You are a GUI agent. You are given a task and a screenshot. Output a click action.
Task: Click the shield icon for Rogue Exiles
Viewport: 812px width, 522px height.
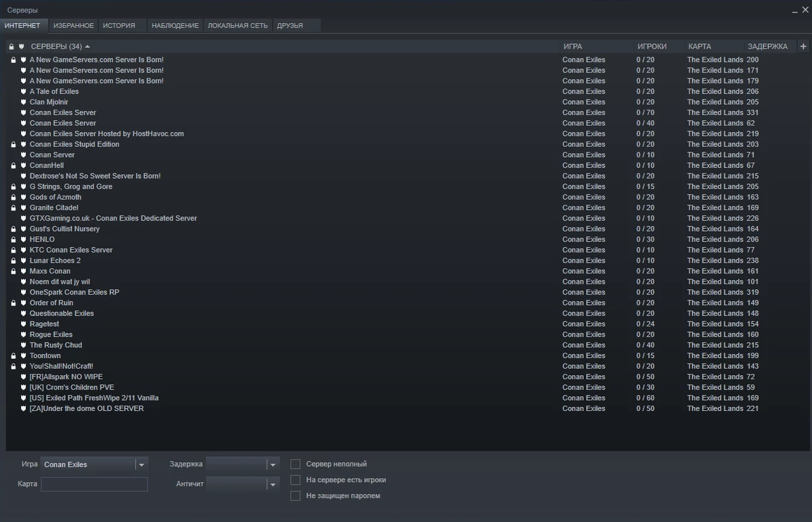tap(23, 334)
